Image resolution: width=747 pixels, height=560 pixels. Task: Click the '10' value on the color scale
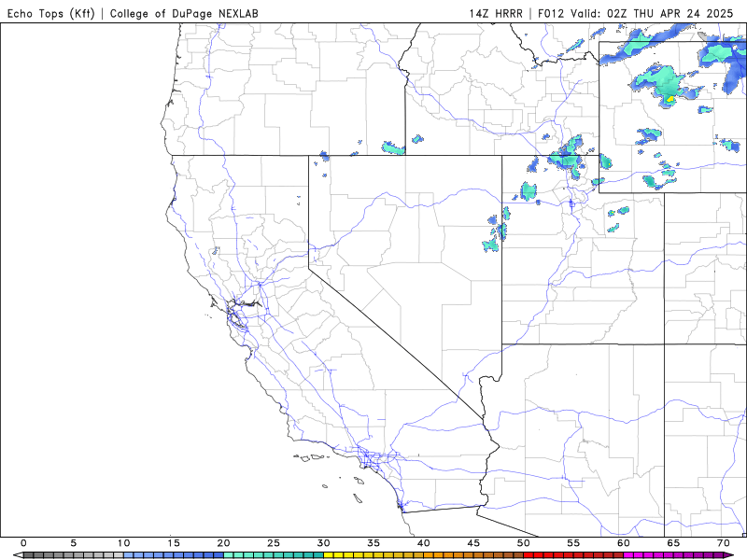(x=123, y=543)
